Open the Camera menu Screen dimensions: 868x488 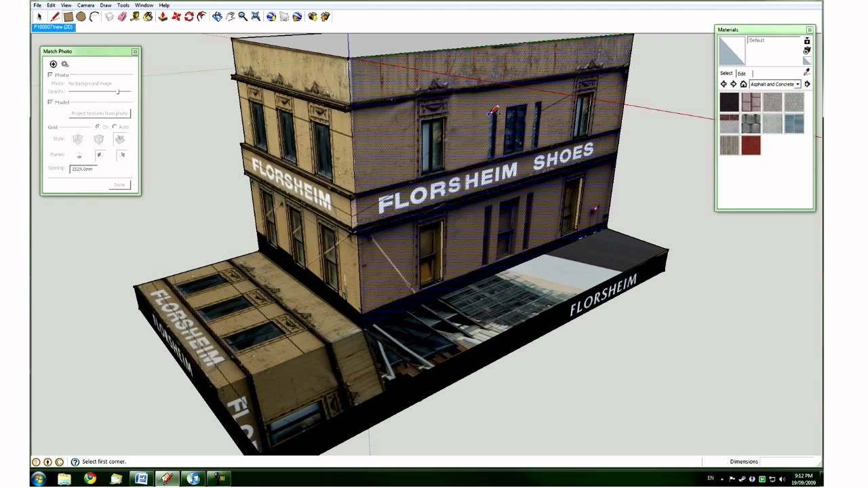(x=85, y=5)
